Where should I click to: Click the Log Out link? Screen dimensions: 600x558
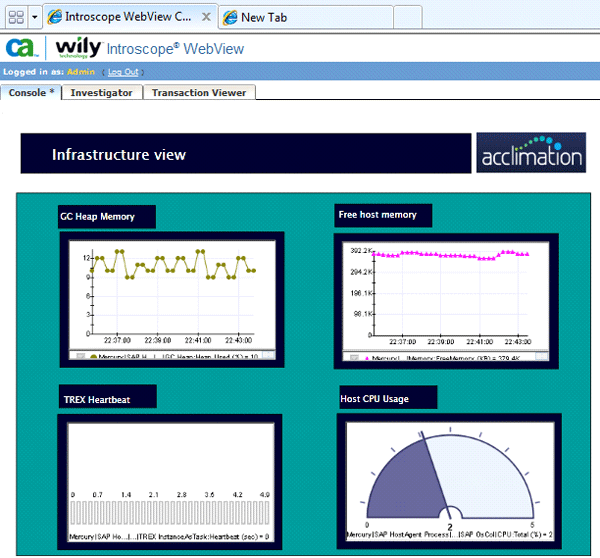tap(123, 72)
